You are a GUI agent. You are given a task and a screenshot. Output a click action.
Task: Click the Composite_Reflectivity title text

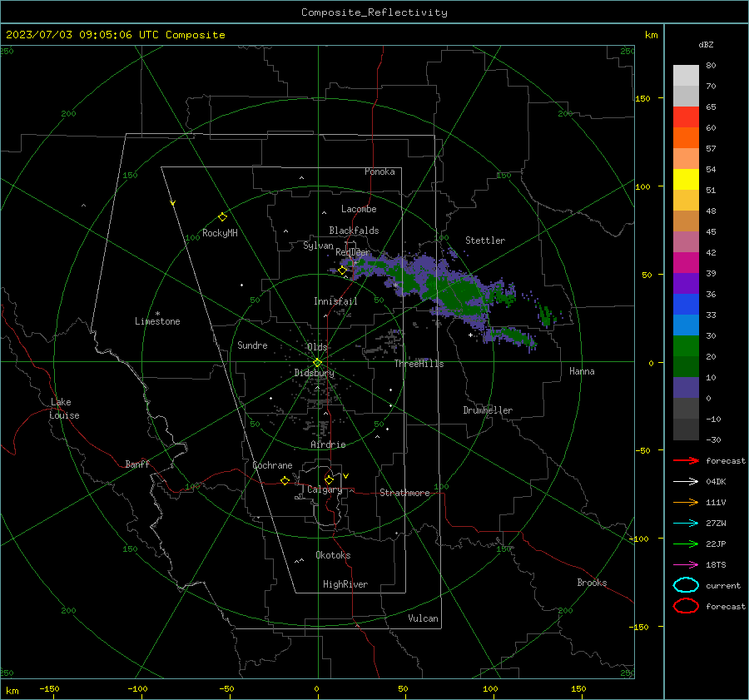[x=374, y=12]
